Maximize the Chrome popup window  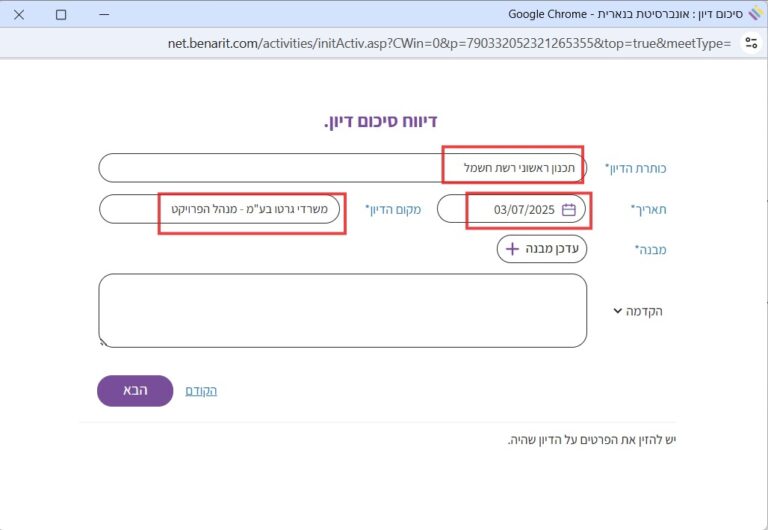coord(61,14)
